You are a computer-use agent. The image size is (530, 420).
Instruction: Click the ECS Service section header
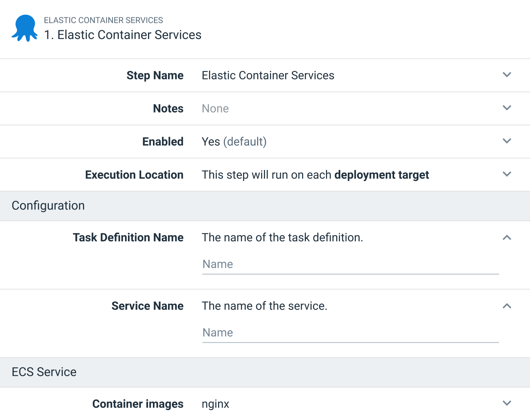(44, 372)
